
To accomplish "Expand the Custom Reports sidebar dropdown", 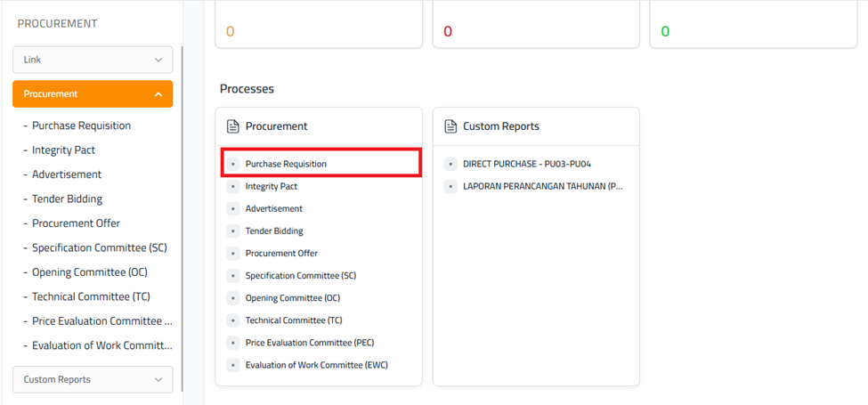I will [x=93, y=379].
